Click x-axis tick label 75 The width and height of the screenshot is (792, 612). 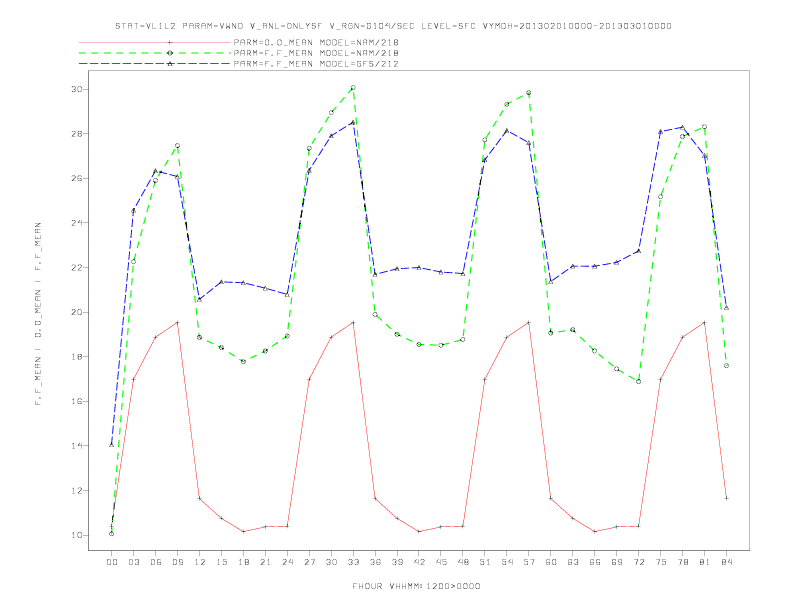[661, 562]
